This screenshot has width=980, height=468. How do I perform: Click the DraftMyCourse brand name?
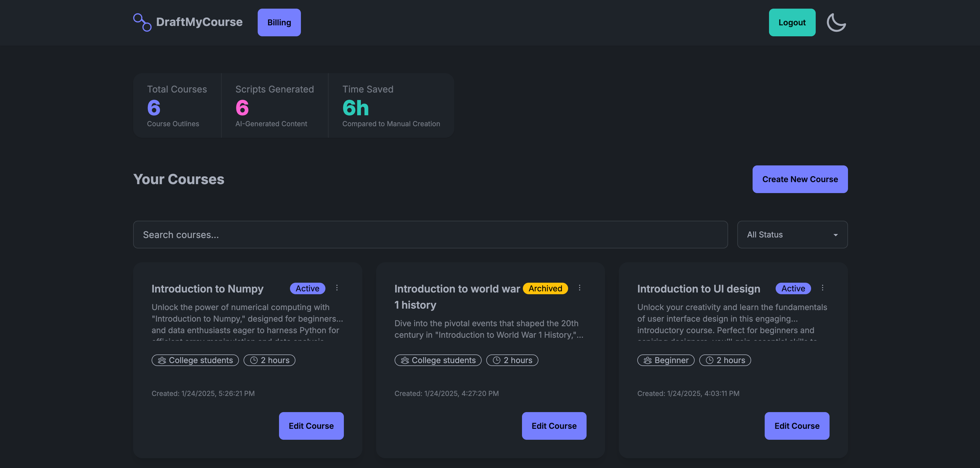coord(199,22)
